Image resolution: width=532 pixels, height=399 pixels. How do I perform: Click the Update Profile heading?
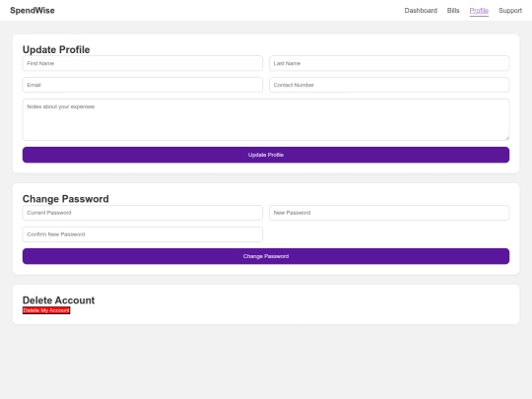click(56, 49)
